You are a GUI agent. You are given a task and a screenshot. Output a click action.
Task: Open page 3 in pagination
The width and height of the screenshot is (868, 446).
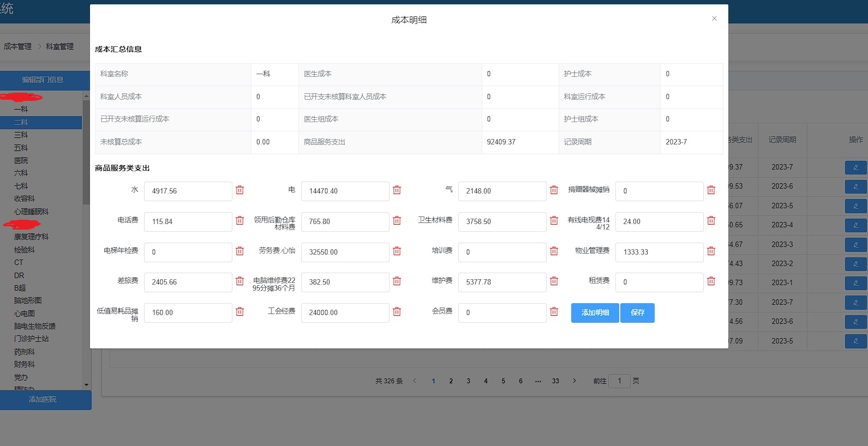[469, 381]
